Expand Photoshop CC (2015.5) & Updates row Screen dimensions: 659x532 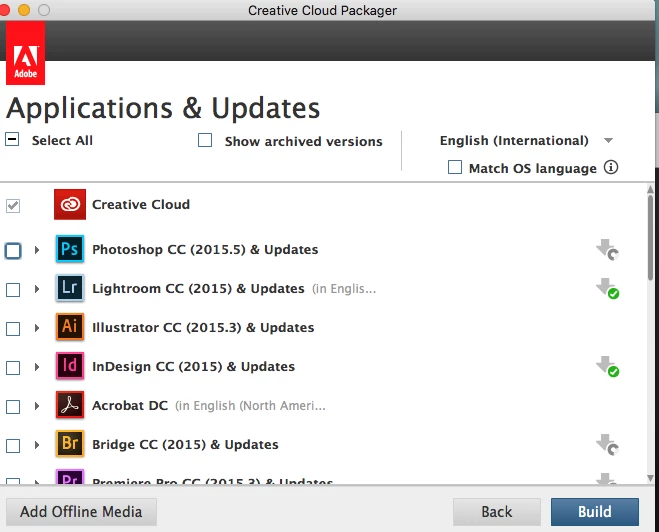pos(37,250)
